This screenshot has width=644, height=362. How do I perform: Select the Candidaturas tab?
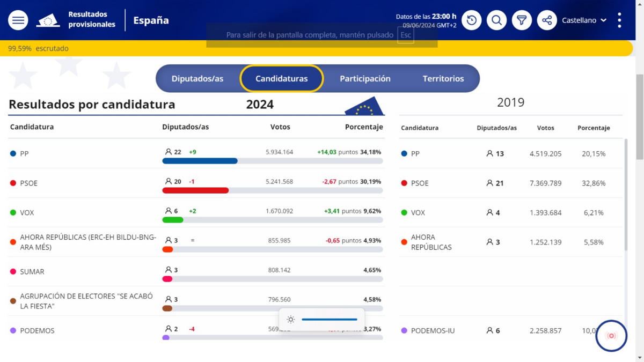[282, 78]
